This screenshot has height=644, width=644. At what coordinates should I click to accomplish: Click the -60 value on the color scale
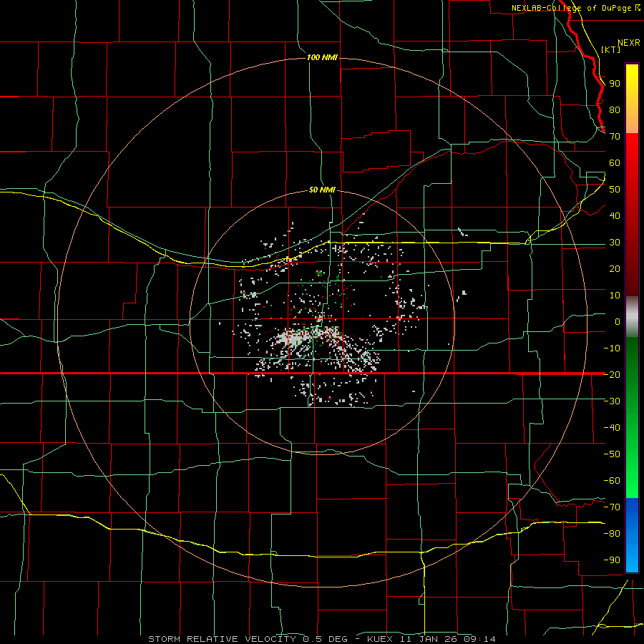[612, 481]
